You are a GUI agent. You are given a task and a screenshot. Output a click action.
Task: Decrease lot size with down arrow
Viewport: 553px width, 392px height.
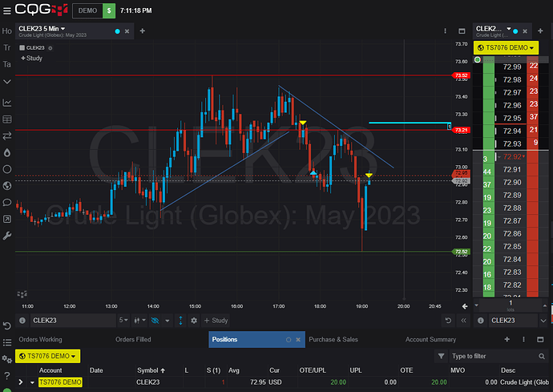click(477, 305)
